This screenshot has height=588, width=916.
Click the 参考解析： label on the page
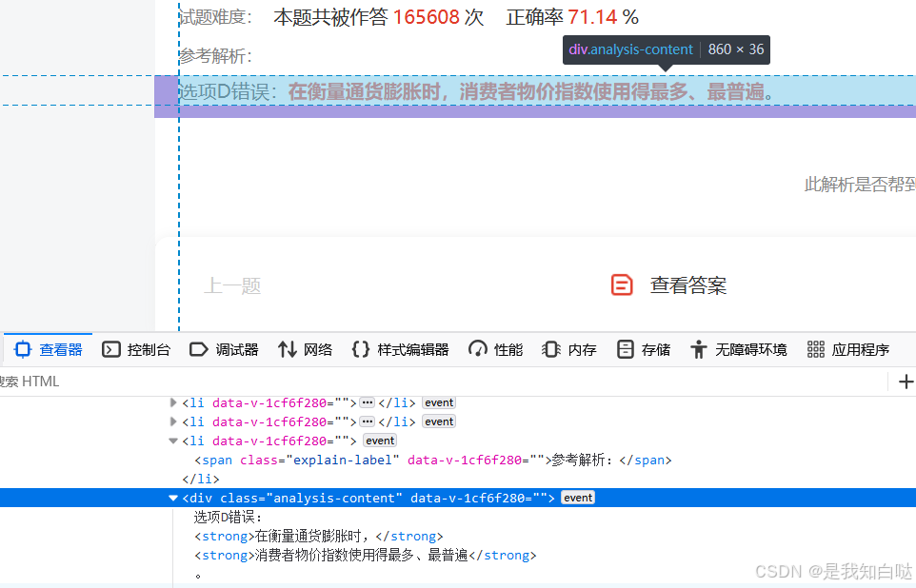[215, 56]
